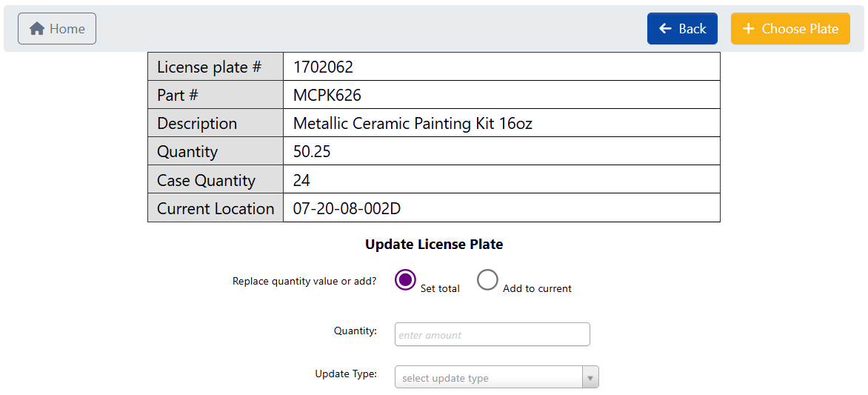Click the left arrow icon on Back

tap(665, 29)
